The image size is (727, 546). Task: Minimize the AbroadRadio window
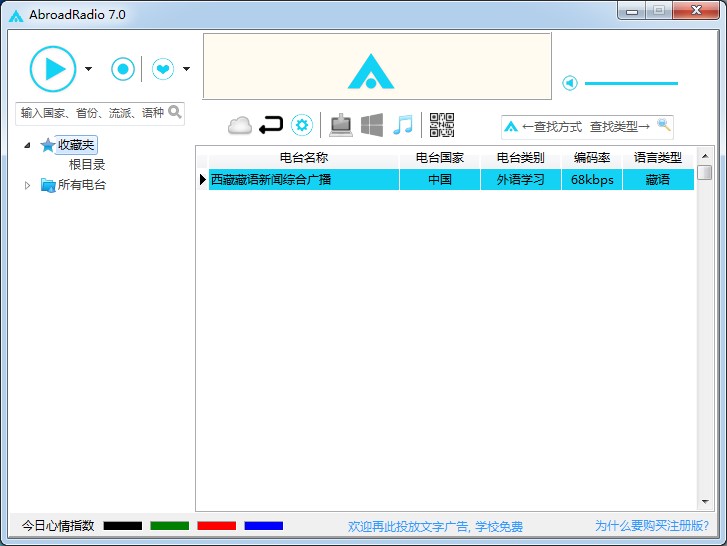pos(631,11)
